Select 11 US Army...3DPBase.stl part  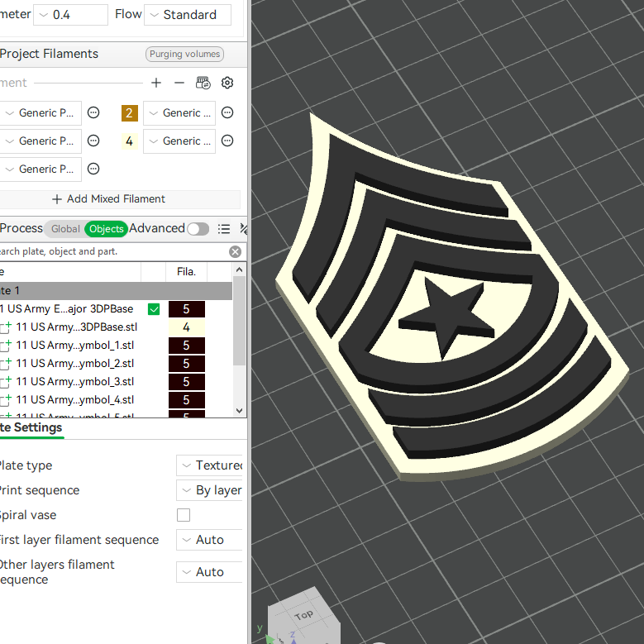point(76,327)
